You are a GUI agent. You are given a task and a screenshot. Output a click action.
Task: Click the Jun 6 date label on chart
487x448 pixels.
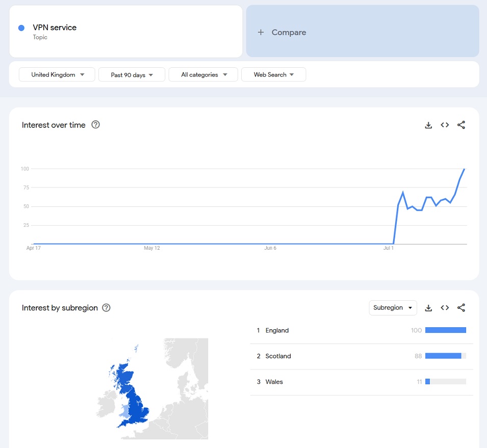tap(270, 248)
